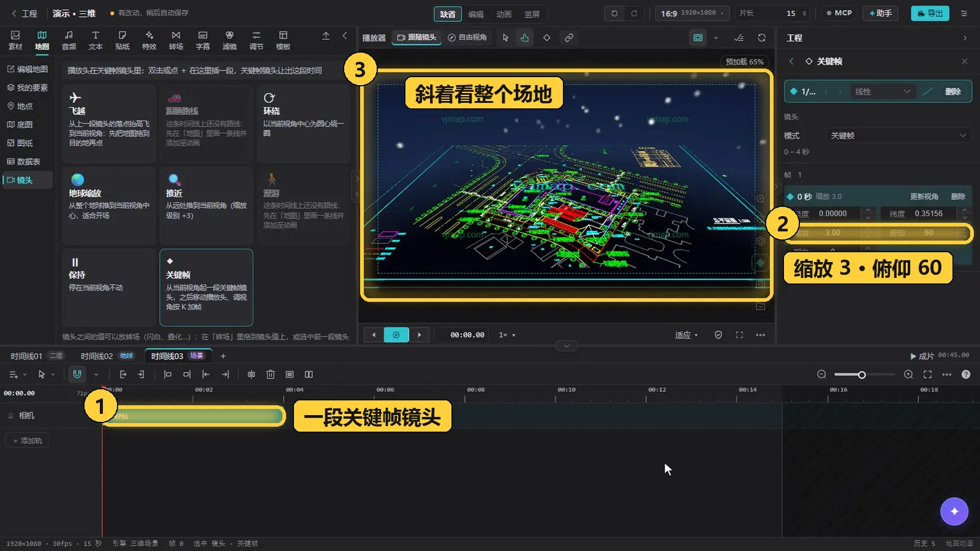Open the 素材 (materials) panel icon
Viewport: 980px width, 551px height.
(x=15, y=40)
